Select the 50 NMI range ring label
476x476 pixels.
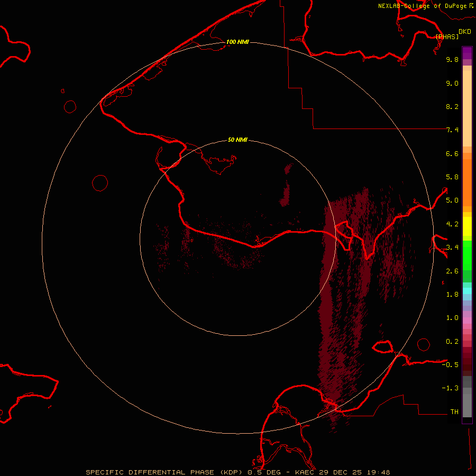pos(237,140)
